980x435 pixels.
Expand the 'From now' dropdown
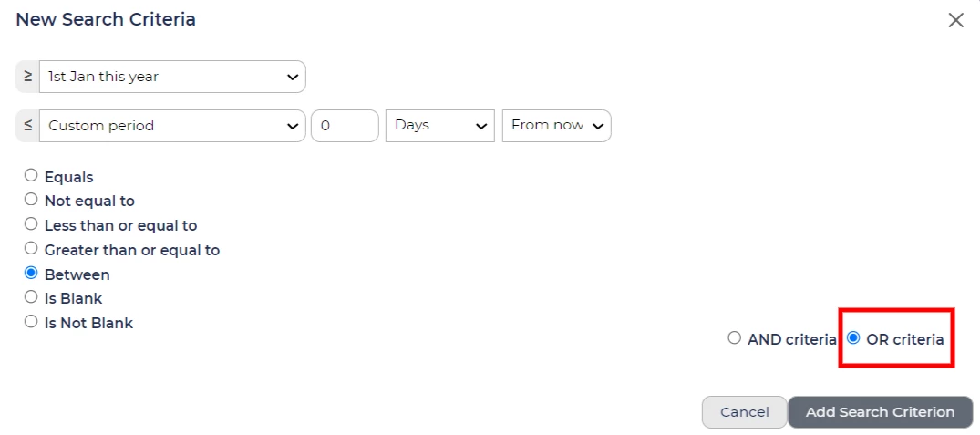click(556, 126)
